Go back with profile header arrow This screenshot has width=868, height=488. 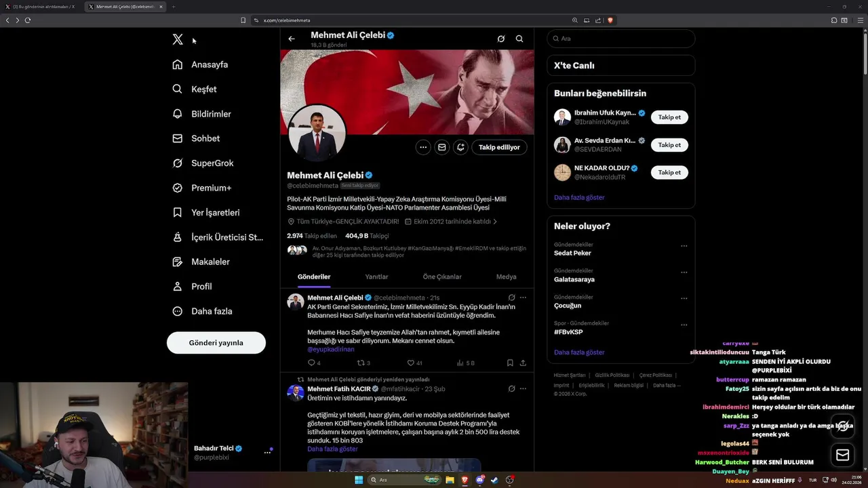pyautogui.click(x=292, y=39)
